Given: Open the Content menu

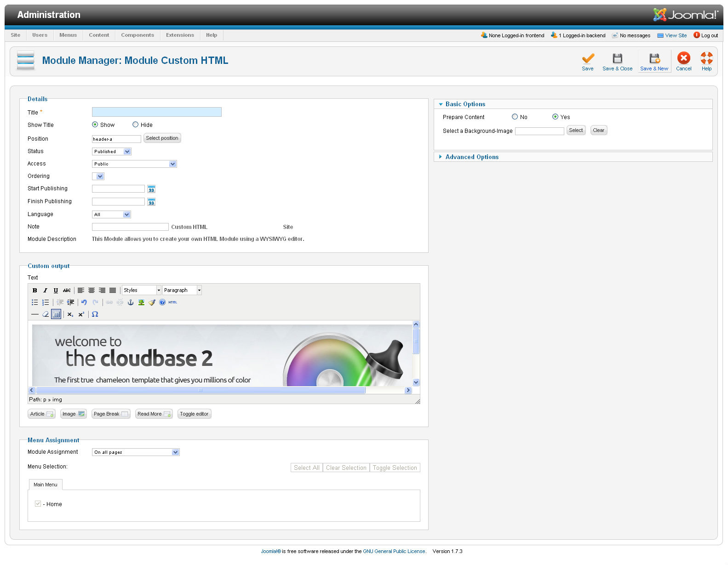Looking at the screenshot, I should (99, 35).
